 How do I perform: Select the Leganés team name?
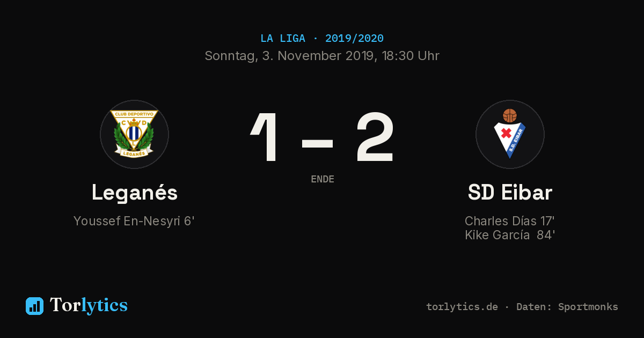pyautogui.click(x=134, y=193)
